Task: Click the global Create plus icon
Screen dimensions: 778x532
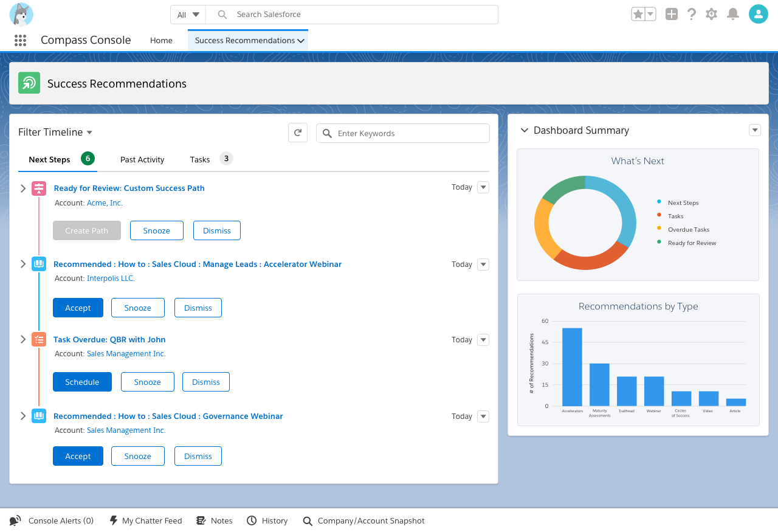Action: pyautogui.click(x=671, y=14)
